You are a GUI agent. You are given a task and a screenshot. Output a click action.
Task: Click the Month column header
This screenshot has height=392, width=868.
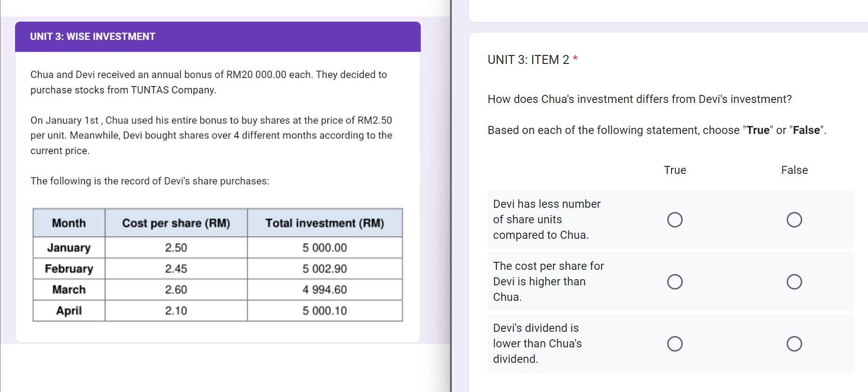pos(69,223)
